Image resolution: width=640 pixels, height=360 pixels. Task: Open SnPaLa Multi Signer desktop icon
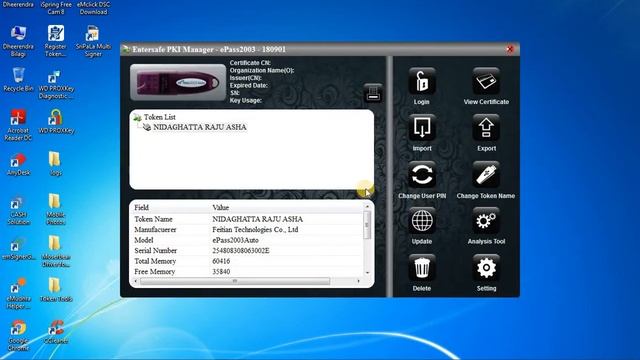coord(93,41)
